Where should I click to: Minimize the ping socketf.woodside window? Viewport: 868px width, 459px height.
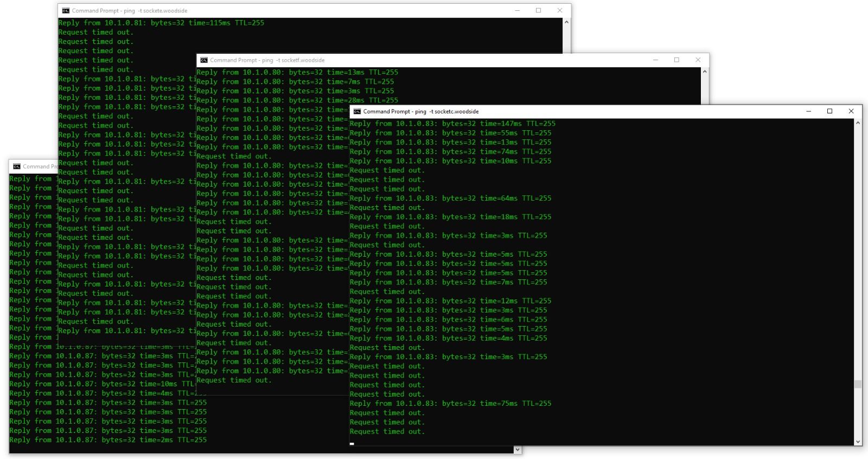[655, 60]
